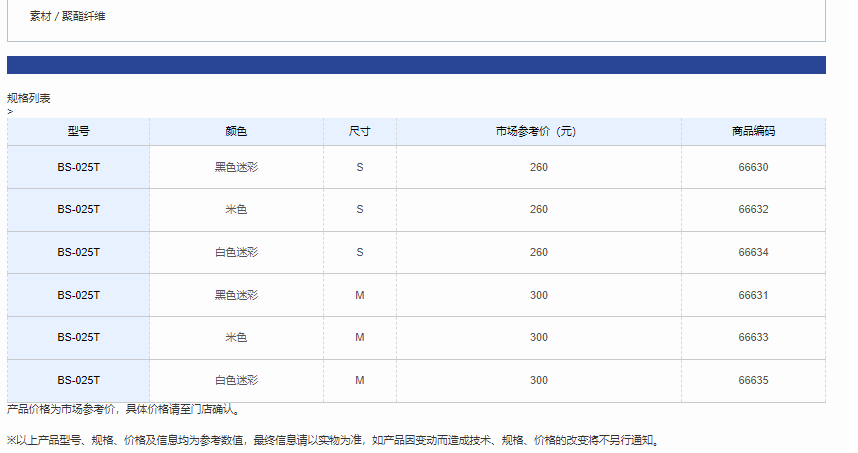Click size S in the 66630 row

pos(360,167)
